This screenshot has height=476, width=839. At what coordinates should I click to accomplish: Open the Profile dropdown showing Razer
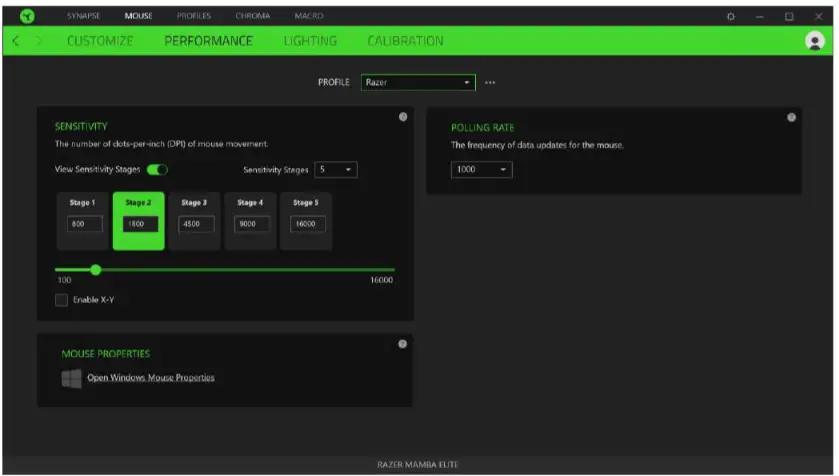click(x=418, y=82)
